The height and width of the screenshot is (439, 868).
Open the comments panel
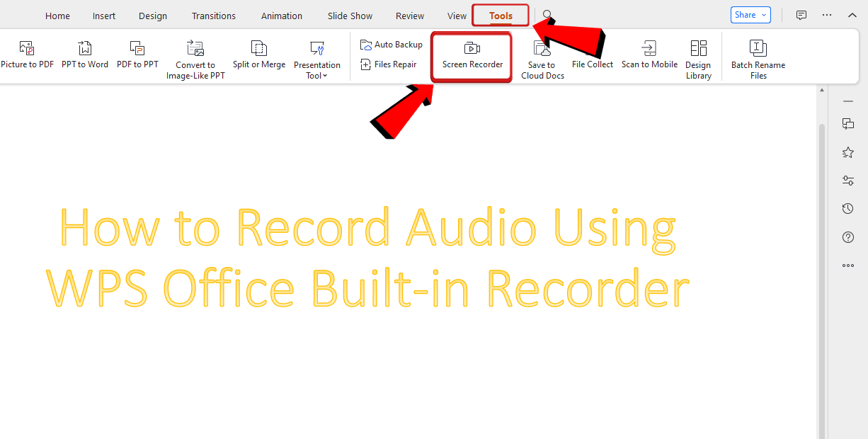pyautogui.click(x=801, y=15)
